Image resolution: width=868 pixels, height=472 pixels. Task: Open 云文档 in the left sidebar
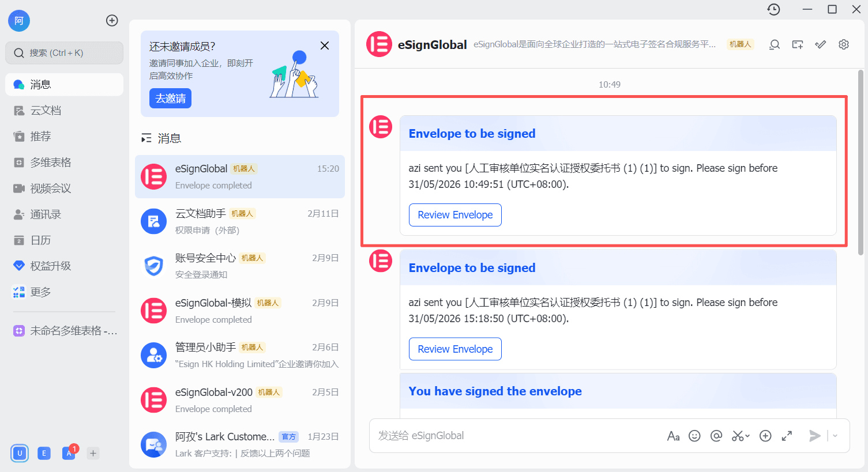click(46, 111)
